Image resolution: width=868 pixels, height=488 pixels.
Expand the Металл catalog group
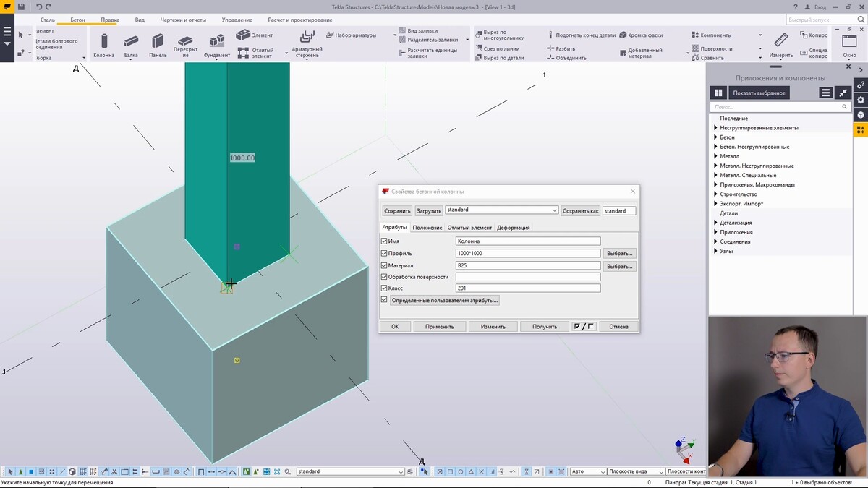715,156
